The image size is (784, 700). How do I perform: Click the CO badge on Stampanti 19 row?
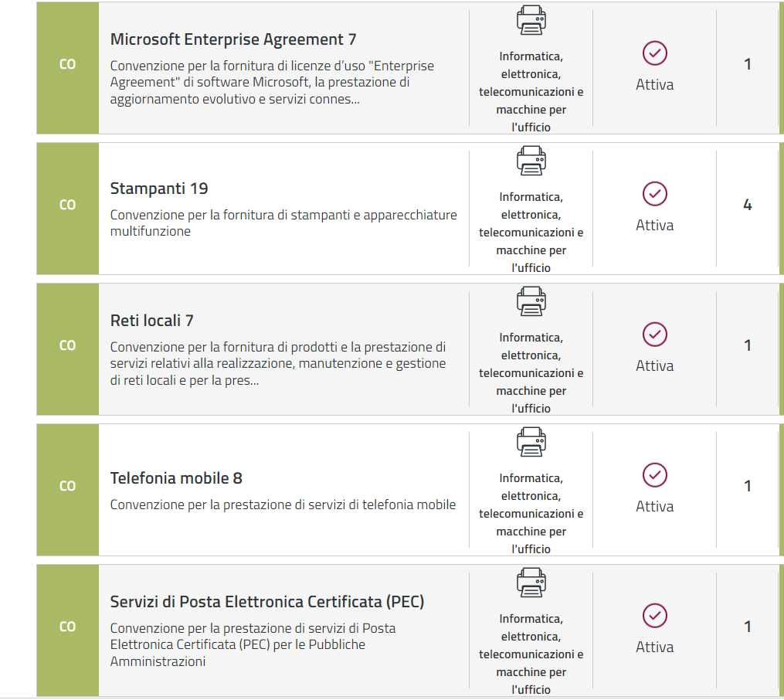click(68, 206)
